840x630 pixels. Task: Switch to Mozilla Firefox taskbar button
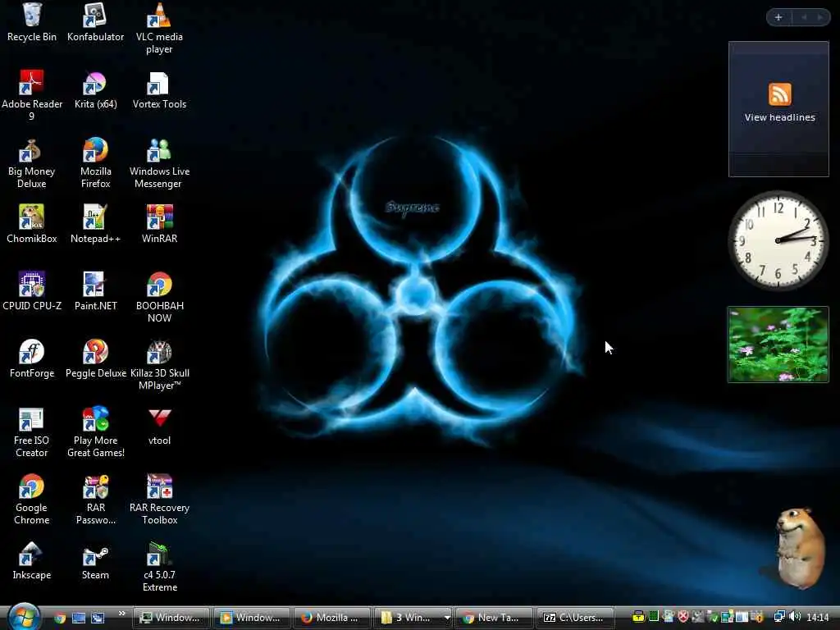[x=331, y=618]
